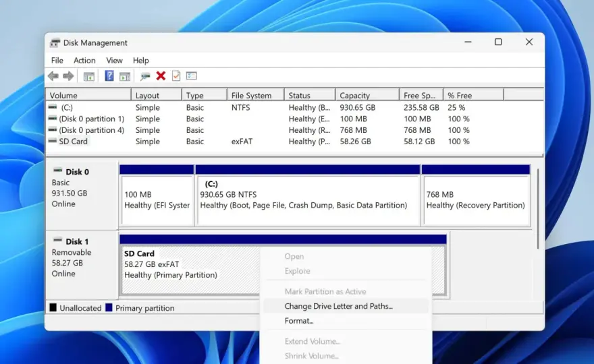Select the (C:) 930.65 GB NTFS partition block
Image resolution: width=594 pixels, height=364 pixels.
[308, 195]
